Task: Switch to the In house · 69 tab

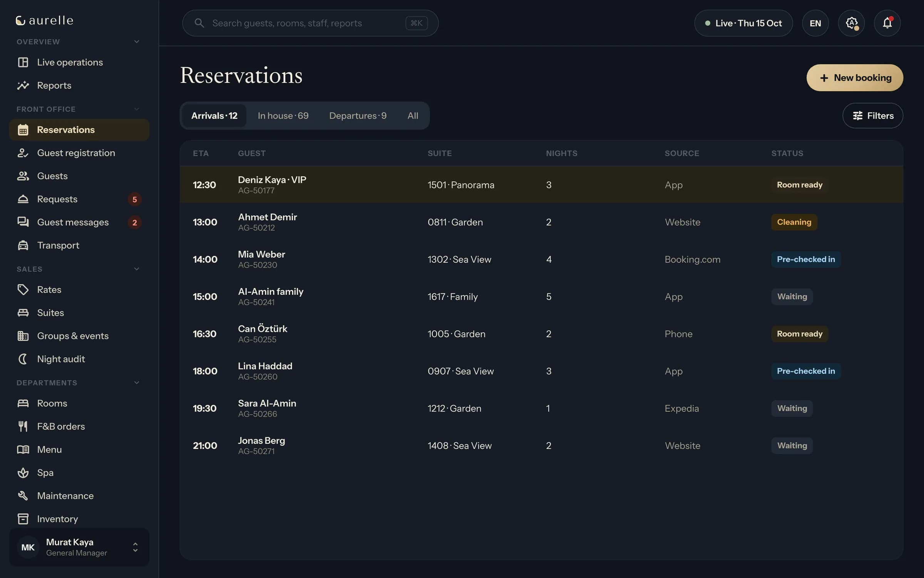Action: coord(283,116)
